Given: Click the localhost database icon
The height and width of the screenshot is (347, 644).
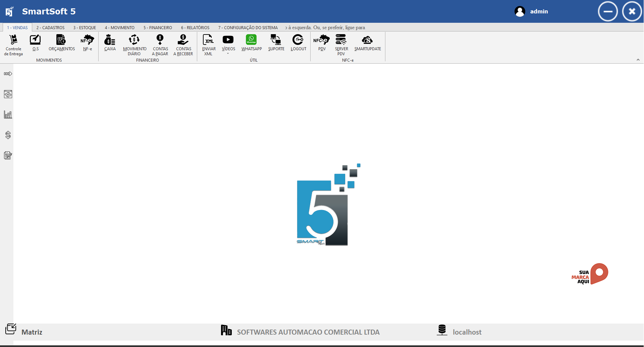Looking at the screenshot, I should tap(442, 330).
